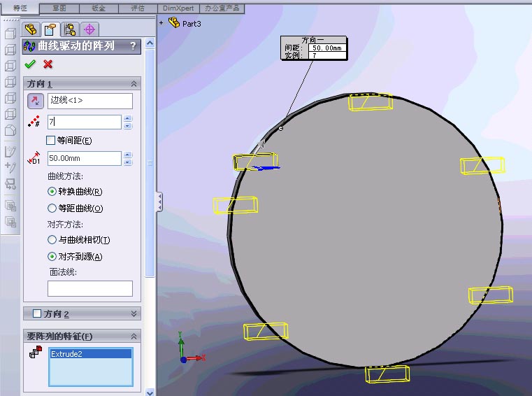Click the fifth icon of the left toolbar

click(10, 98)
